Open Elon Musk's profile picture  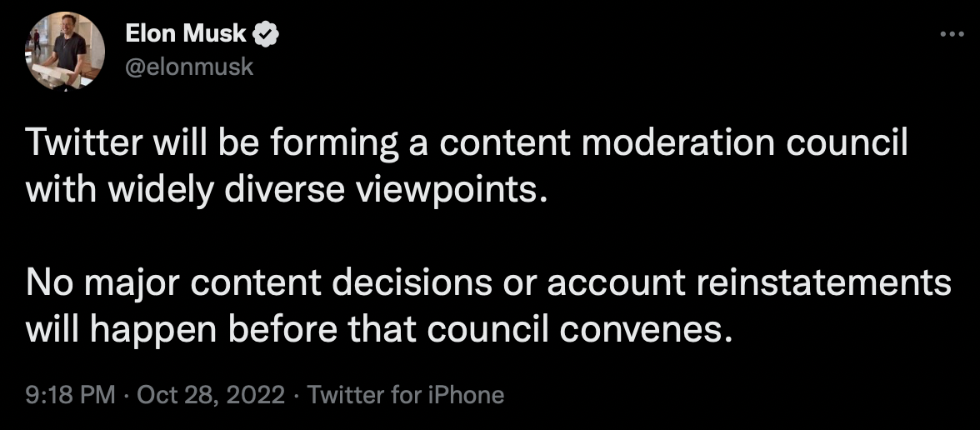pyautogui.click(x=65, y=52)
